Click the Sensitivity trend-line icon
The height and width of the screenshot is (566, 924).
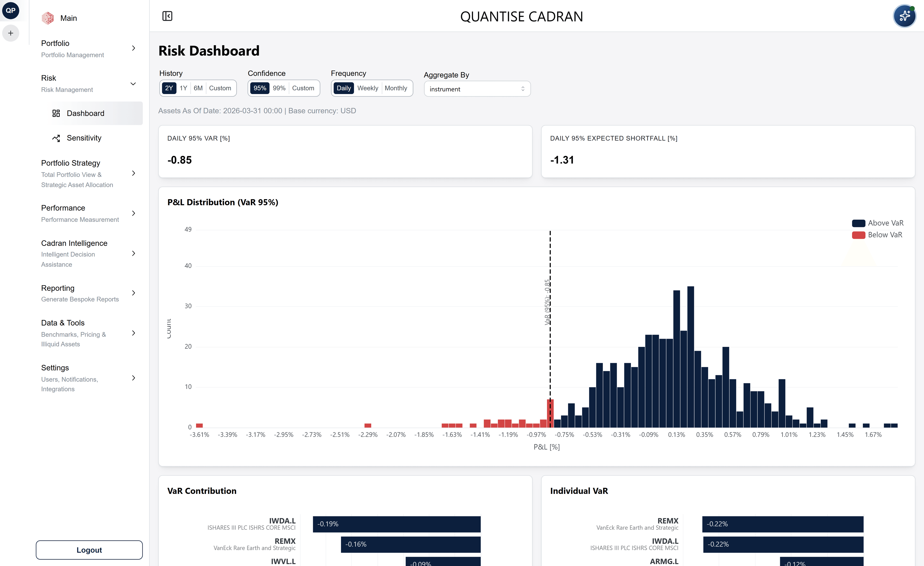click(x=56, y=138)
